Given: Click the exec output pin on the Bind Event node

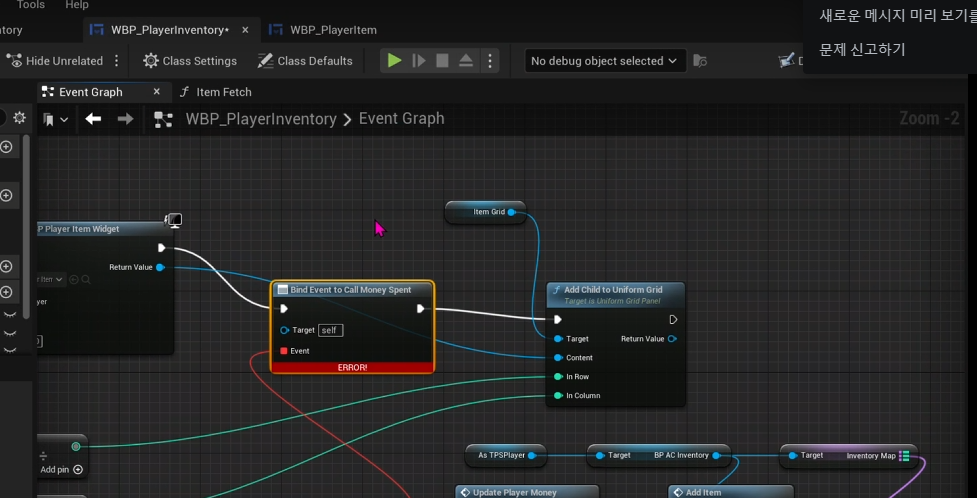Looking at the screenshot, I should pyautogui.click(x=421, y=309).
